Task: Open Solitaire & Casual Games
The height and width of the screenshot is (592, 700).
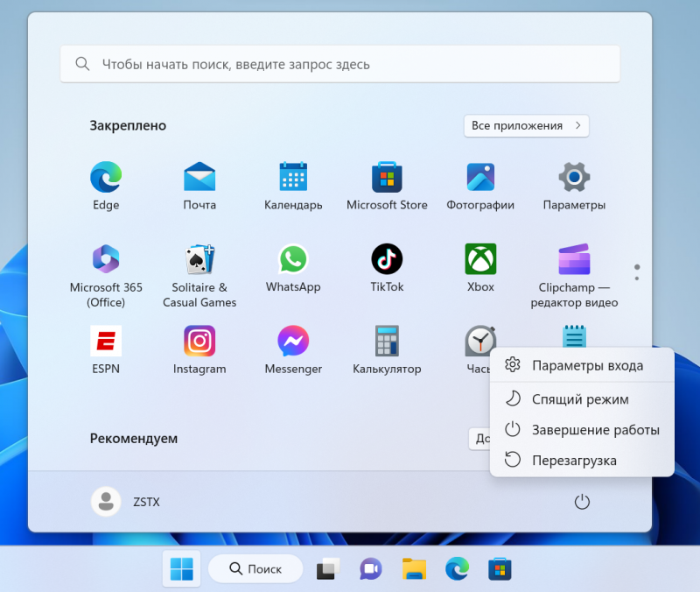Action: point(199,276)
